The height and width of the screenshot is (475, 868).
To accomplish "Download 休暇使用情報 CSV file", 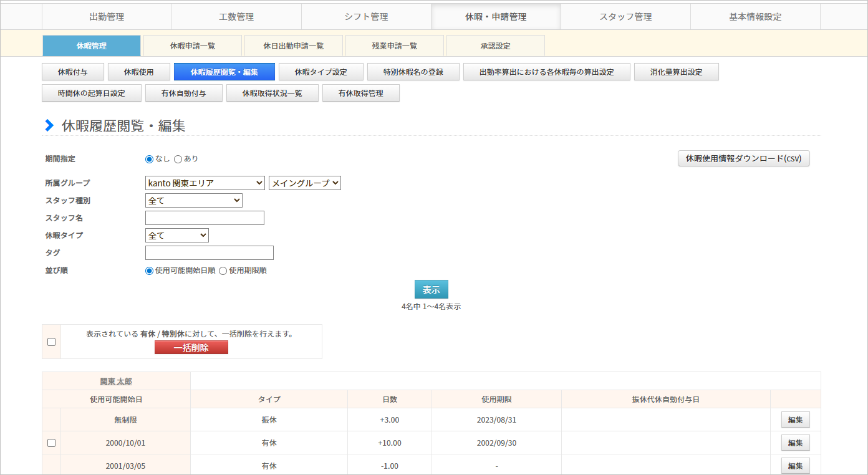I will [743, 158].
